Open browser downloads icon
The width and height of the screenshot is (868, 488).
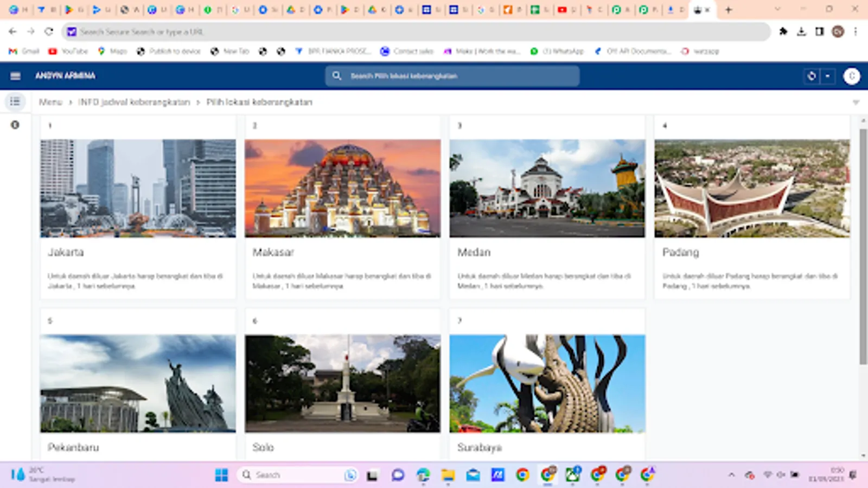(x=801, y=31)
